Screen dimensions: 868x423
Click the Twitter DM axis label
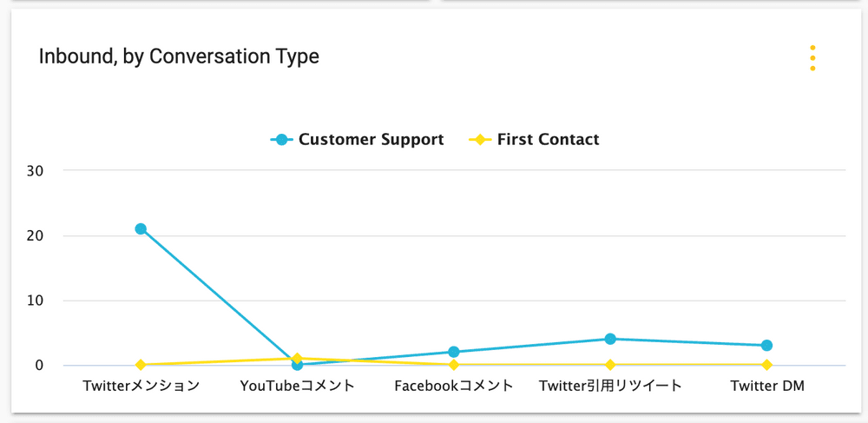click(766, 386)
